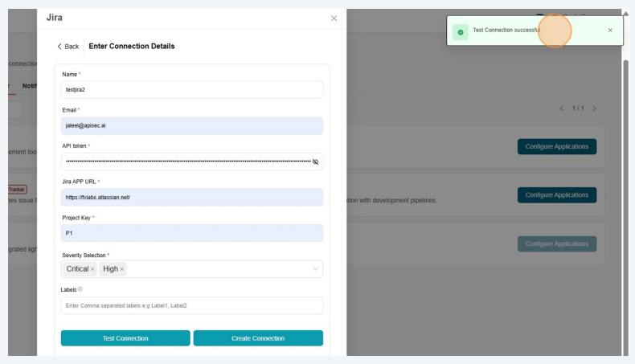This screenshot has height=364, width=635.
Task: Focus the Jira APP URL field
Action: [192, 198]
